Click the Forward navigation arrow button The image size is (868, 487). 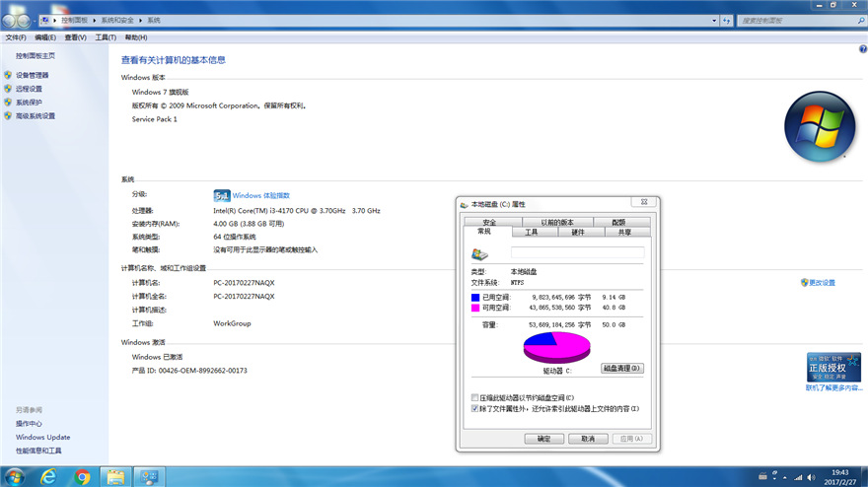click(24, 21)
